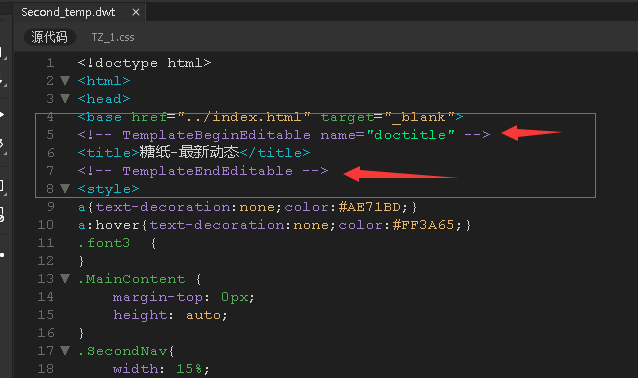The width and height of the screenshot is (638, 378).
Task: Click the hover color value #FF3A65
Action: click(x=424, y=225)
